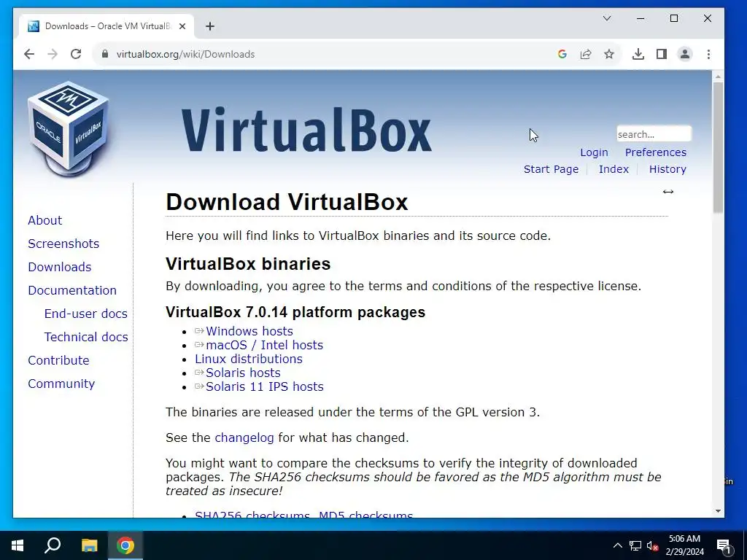747x560 pixels.
Task: Open the Login link
Action: point(594,152)
